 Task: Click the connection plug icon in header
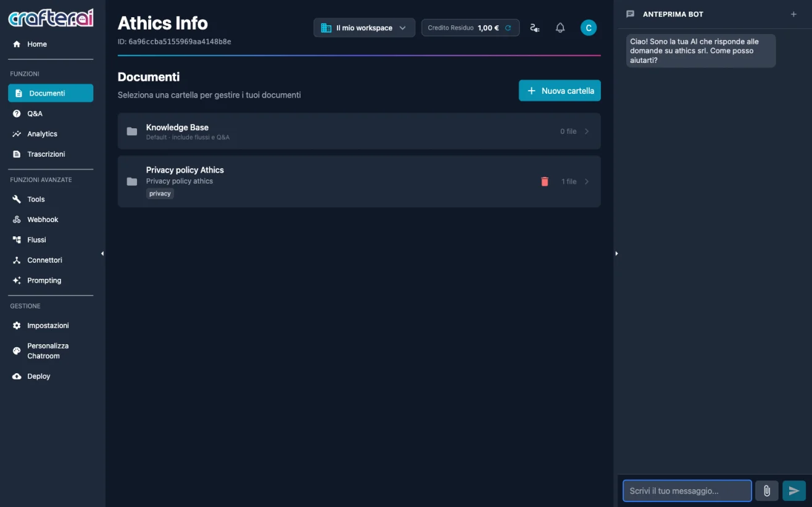click(535, 28)
